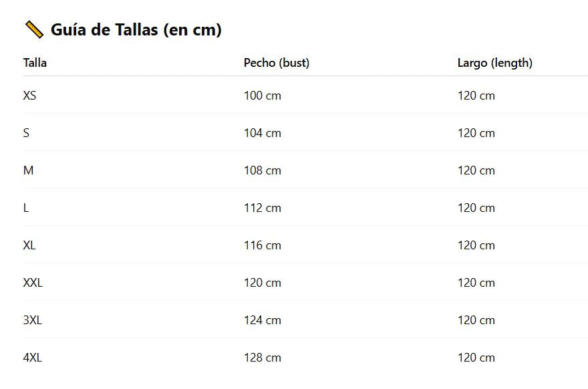Click the 116 cm bust value
The width and height of the screenshot is (588, 389).
[x=263, y=245]
